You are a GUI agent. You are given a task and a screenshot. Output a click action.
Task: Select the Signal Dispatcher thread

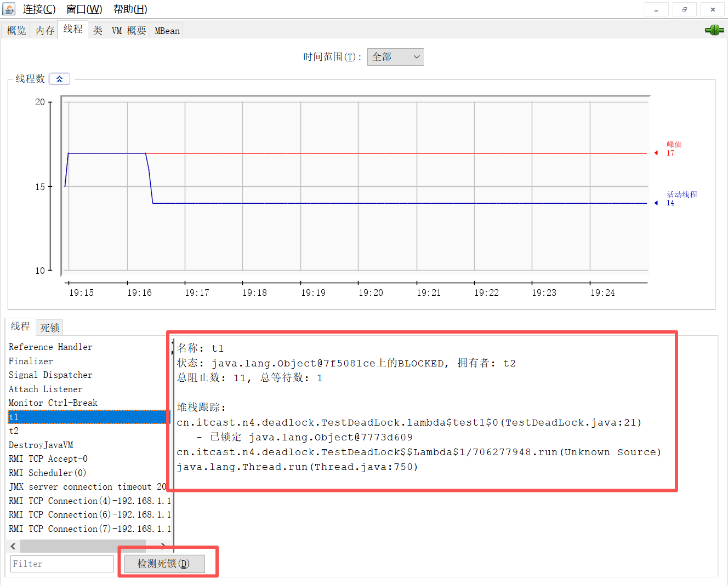point(89,375)
